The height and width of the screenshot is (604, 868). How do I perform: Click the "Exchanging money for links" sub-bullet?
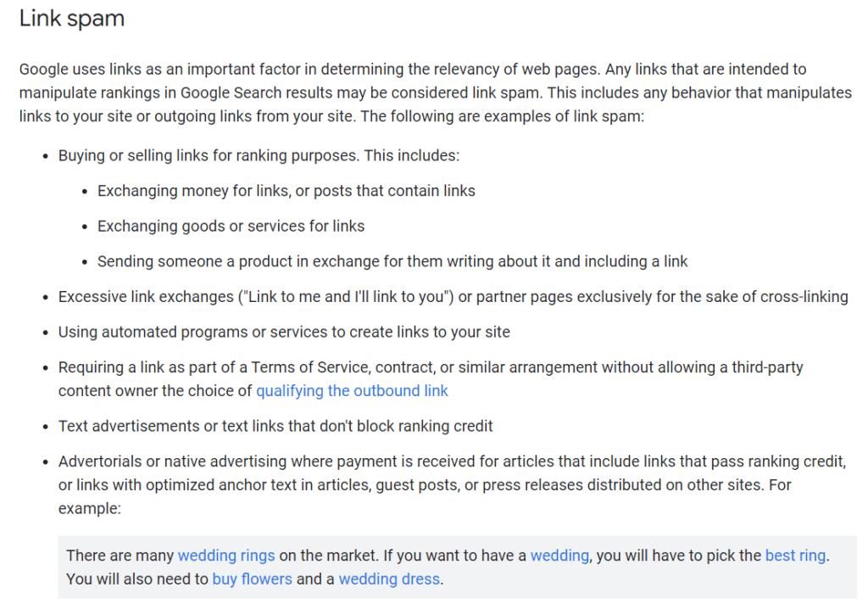(287, 191)
